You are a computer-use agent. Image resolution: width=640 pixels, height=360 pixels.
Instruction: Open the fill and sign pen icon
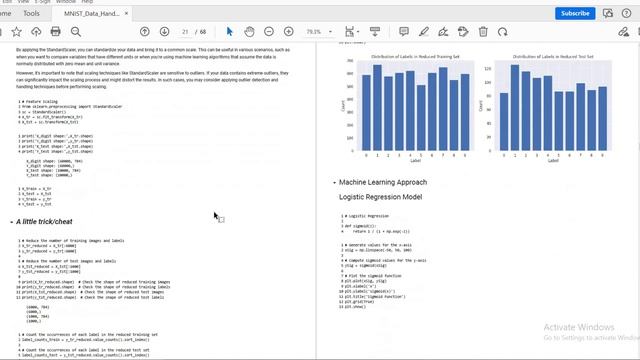pyautogui.click(x=623, y=31)
